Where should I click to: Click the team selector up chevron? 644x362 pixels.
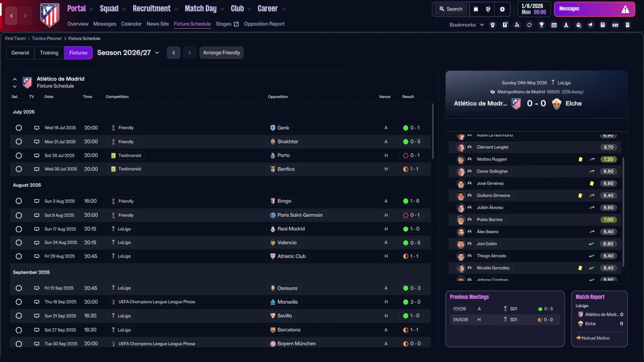(15, 79)
